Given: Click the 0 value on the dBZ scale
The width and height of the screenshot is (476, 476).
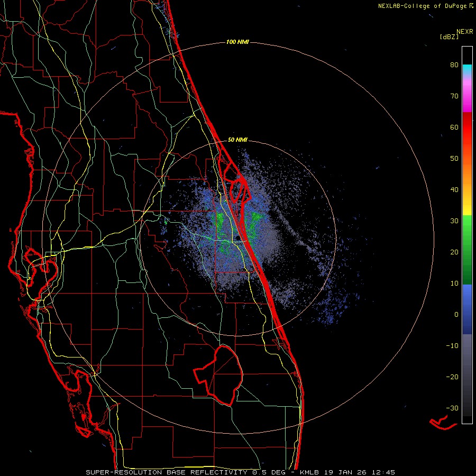Looking at the screenshot, I should pyautogui.click(x=456, y=315).
